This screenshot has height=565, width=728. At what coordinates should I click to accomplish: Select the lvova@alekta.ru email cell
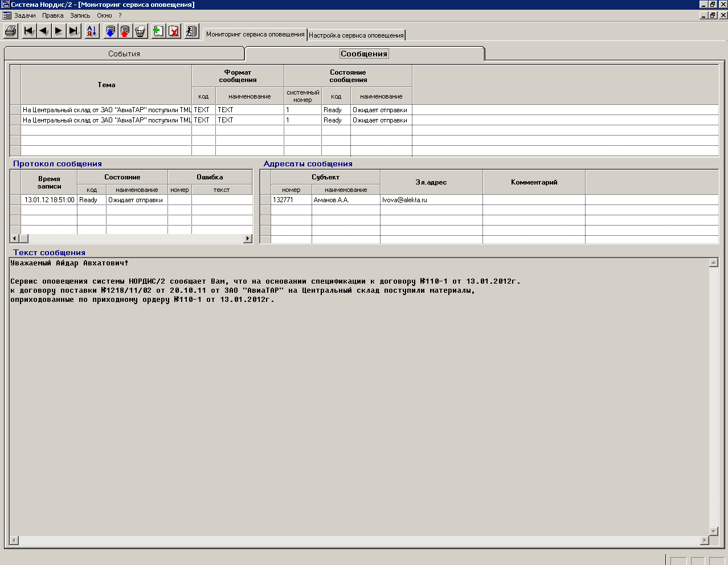coord(431,200)
